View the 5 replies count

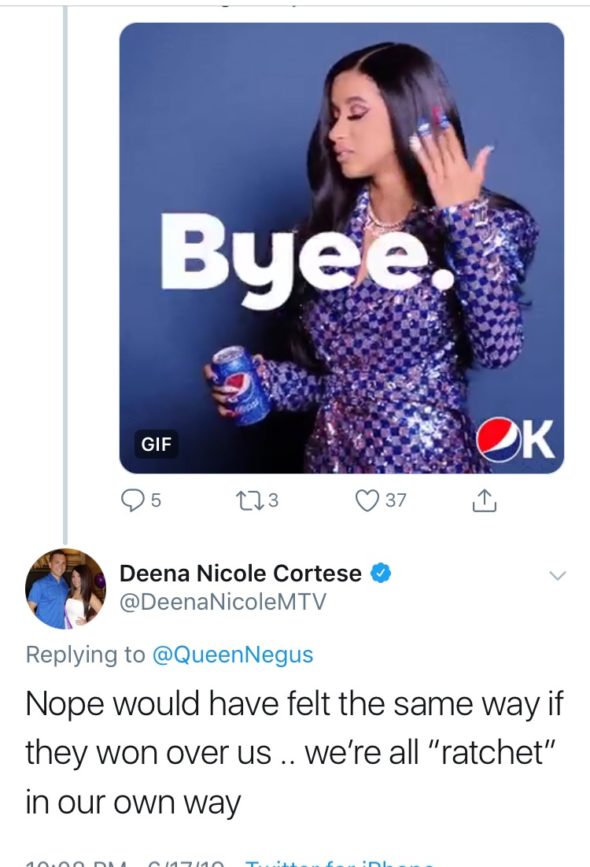[156, 500]
